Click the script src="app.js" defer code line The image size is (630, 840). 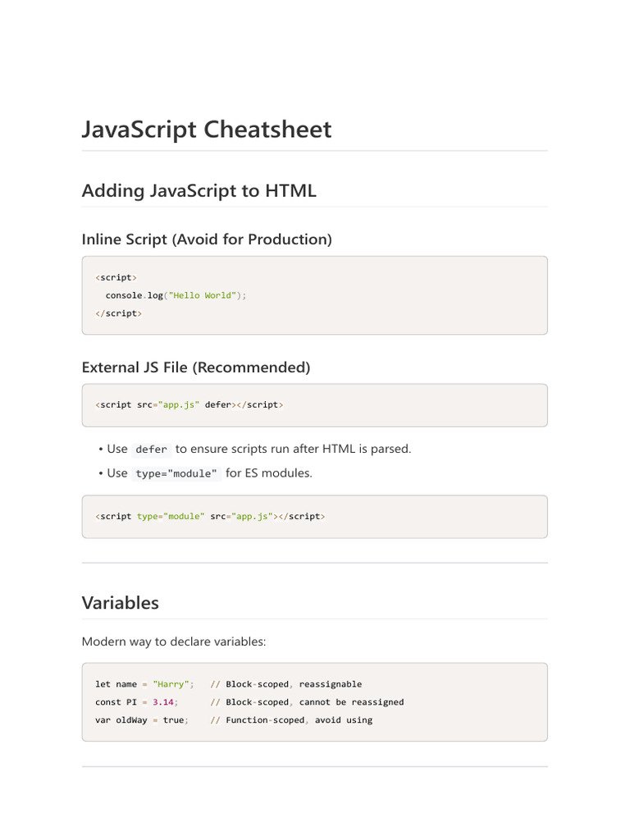(x=189, y=404)
